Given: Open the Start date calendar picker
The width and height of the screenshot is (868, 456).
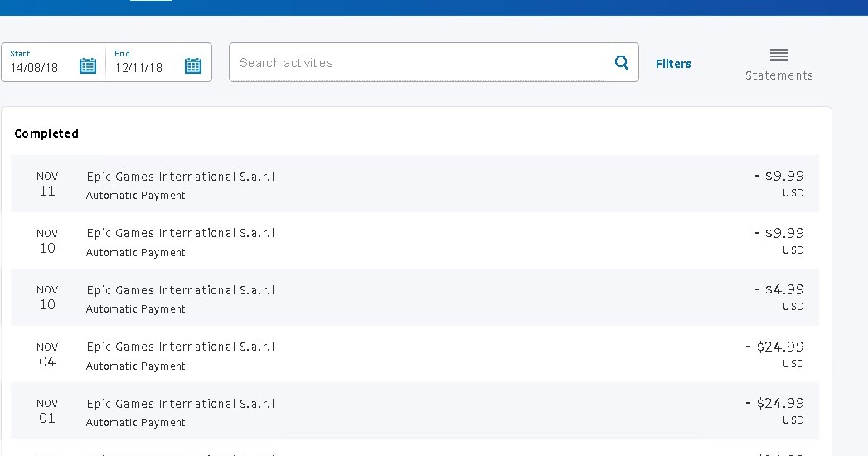Looking at the screenshot, I should click(x=88, y=65).
